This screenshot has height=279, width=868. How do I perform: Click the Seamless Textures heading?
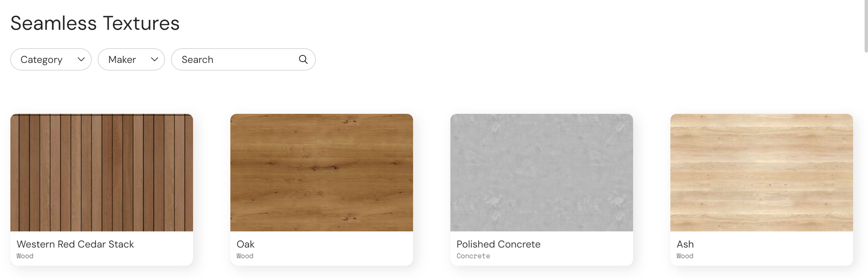point(95,23)
